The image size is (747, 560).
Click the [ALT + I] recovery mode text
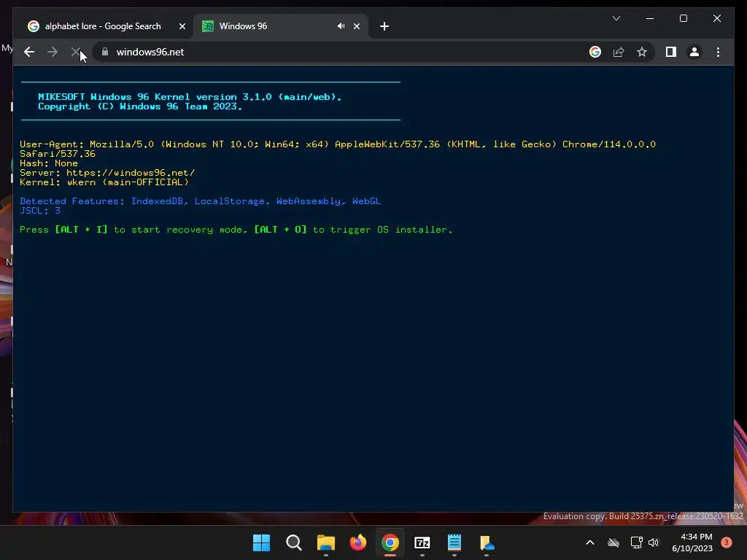[x=81, y=230]
